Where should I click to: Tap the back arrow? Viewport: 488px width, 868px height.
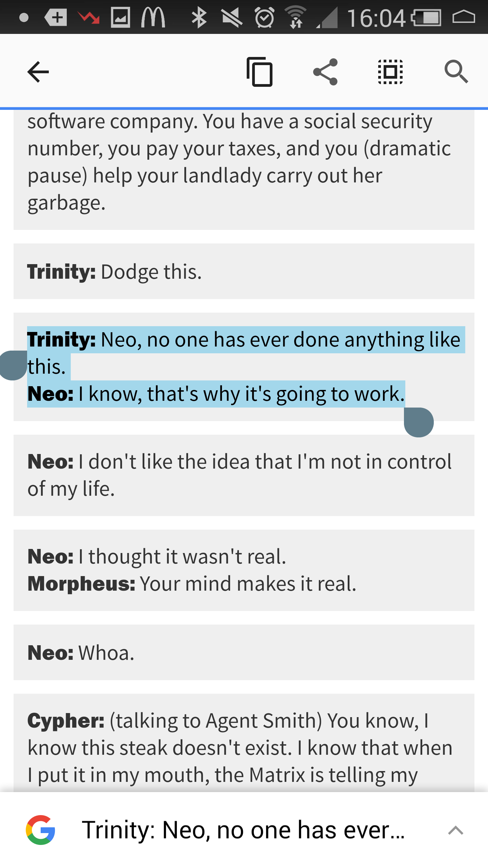(x=38, y=72)
